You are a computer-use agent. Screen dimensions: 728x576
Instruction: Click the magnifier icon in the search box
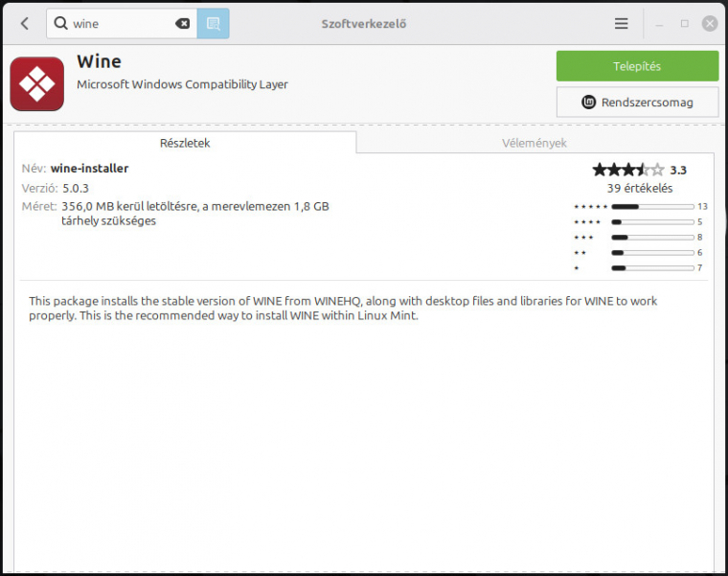coord(60,23)
